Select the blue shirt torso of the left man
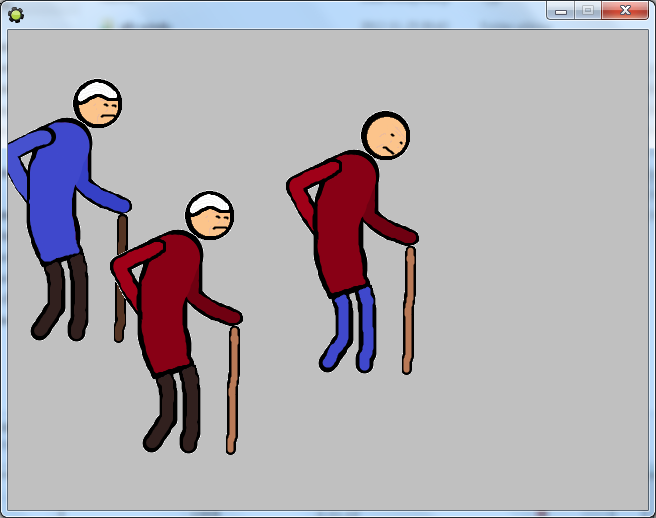Screen dimensions: 656x518 coord(53,200)
